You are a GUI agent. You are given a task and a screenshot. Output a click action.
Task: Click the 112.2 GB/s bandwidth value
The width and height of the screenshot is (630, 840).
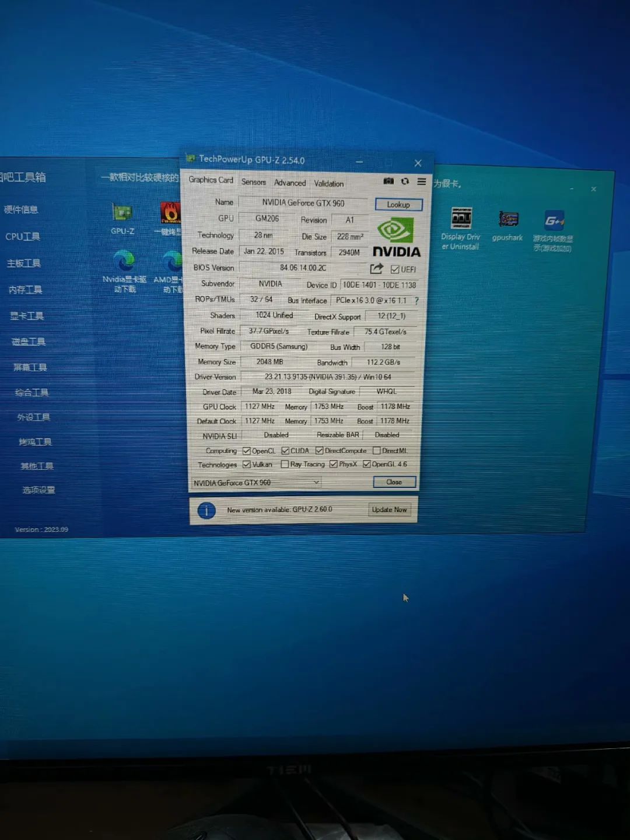pos(383,363)
